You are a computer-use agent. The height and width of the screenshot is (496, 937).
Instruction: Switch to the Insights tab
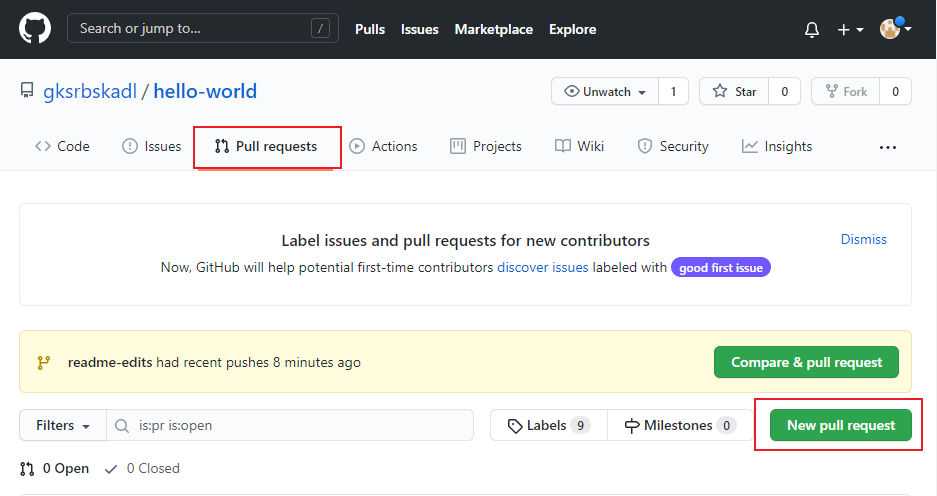tap(777, 146)
